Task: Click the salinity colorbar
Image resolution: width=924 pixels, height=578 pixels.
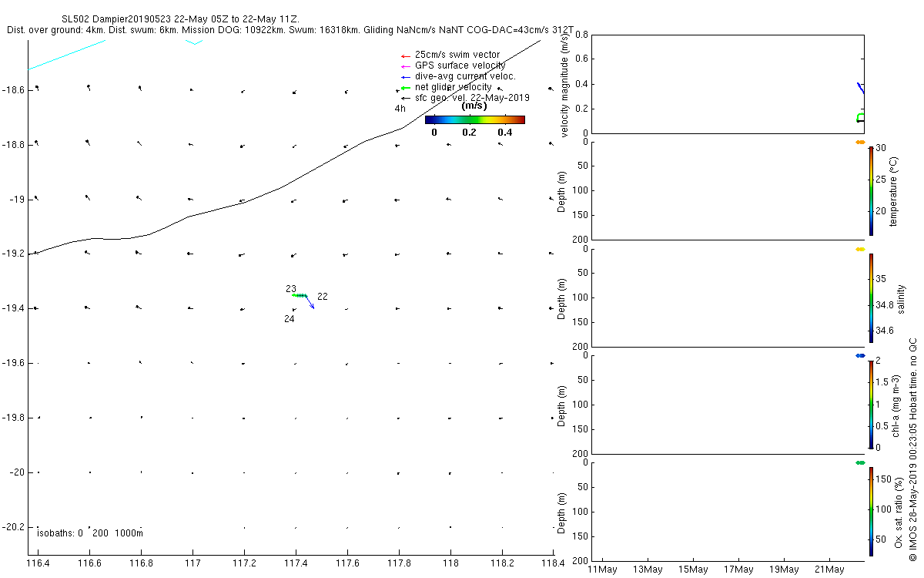Action: 871,297
